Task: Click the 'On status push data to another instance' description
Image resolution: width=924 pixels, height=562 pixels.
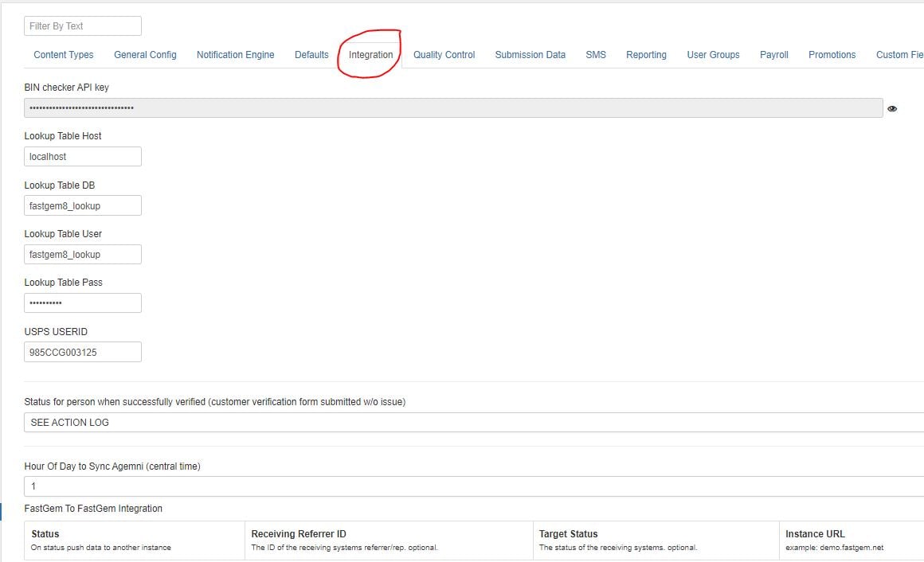Action: coord(101,548)
